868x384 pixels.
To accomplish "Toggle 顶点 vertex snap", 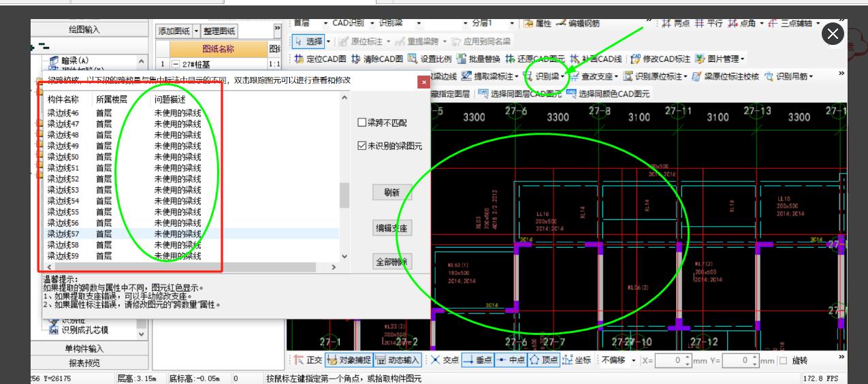I will pos(544,359).
